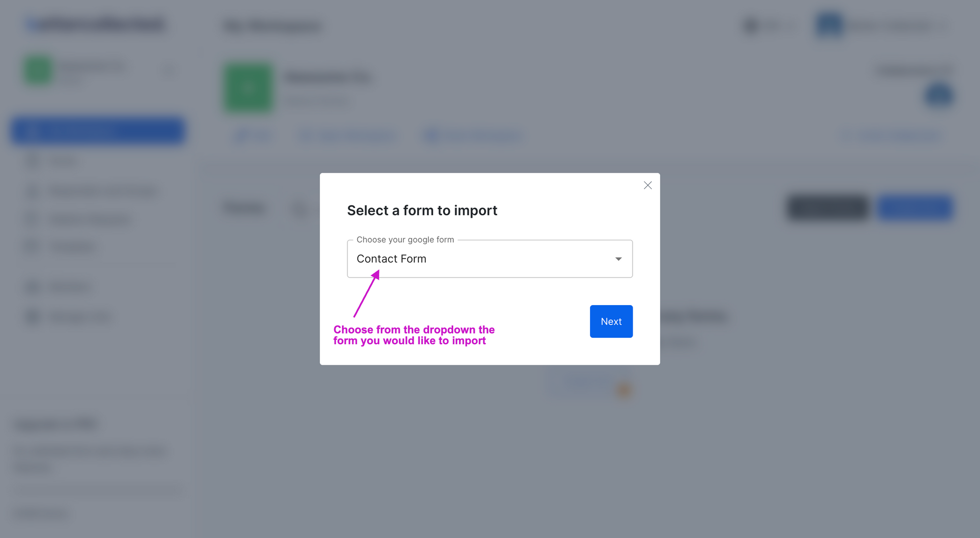The image size is (980, 538).
Task: Click the blurred page title in the header
Action: coord(272,26)
